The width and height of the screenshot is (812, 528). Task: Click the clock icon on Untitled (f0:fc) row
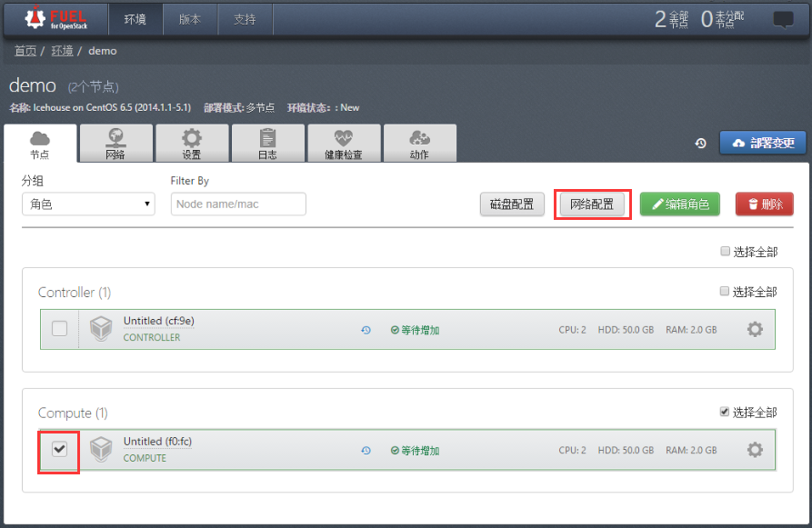[366, 451]
